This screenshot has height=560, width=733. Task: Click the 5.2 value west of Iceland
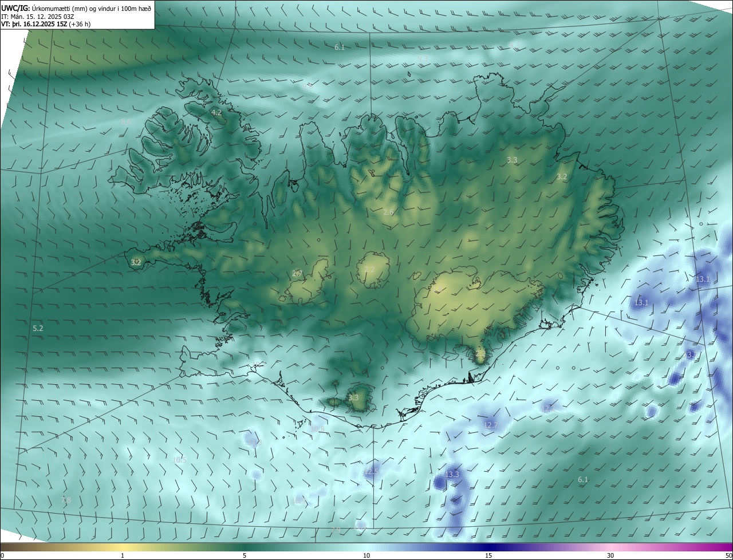pyautogui.click(x=38, y=329)
